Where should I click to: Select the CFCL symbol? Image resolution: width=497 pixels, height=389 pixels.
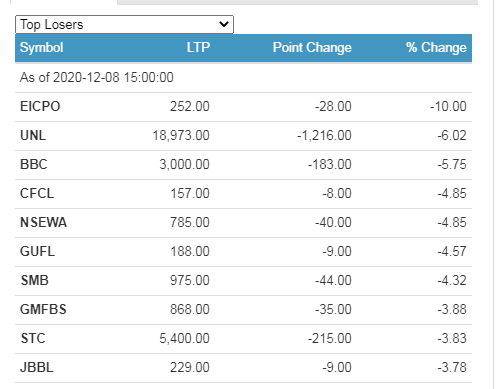37,194
